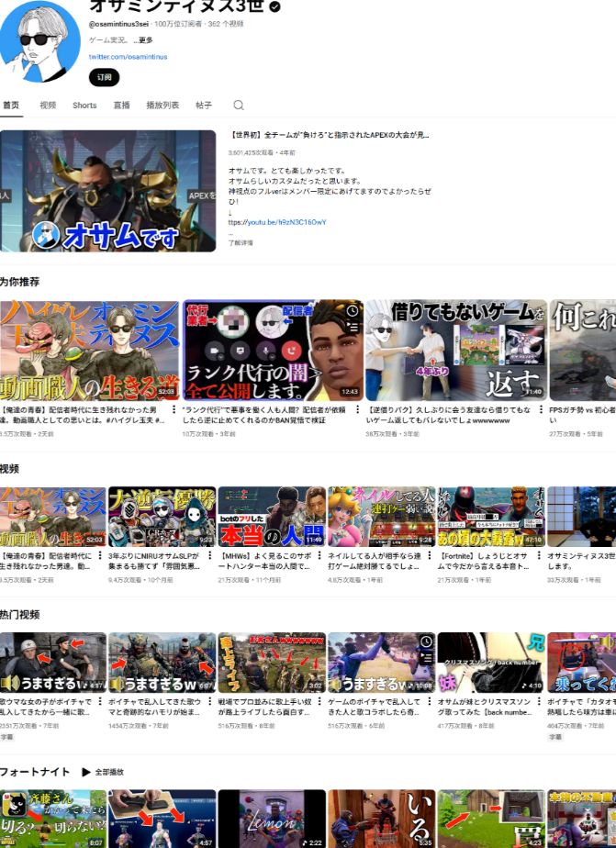This screenshot has width=616, height=848.
Task: Open options menu for 歌ウマな女の子 video
Action: [100, 701]
